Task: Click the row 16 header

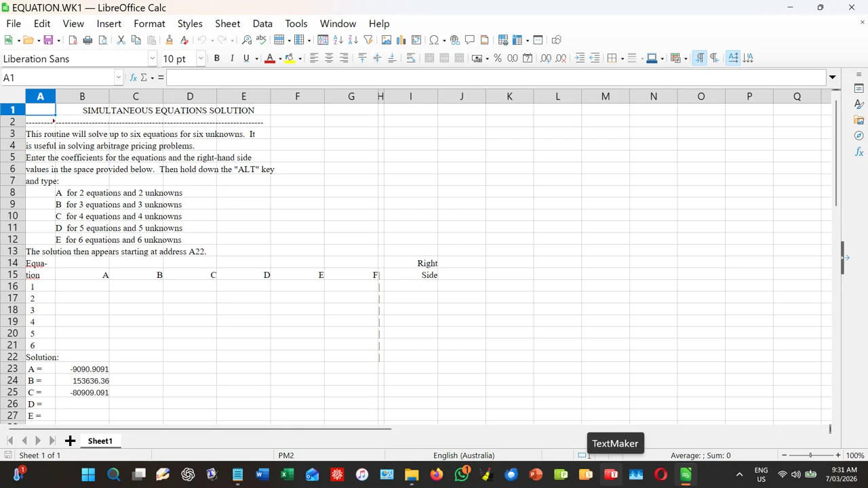Action: pos(13,287)
